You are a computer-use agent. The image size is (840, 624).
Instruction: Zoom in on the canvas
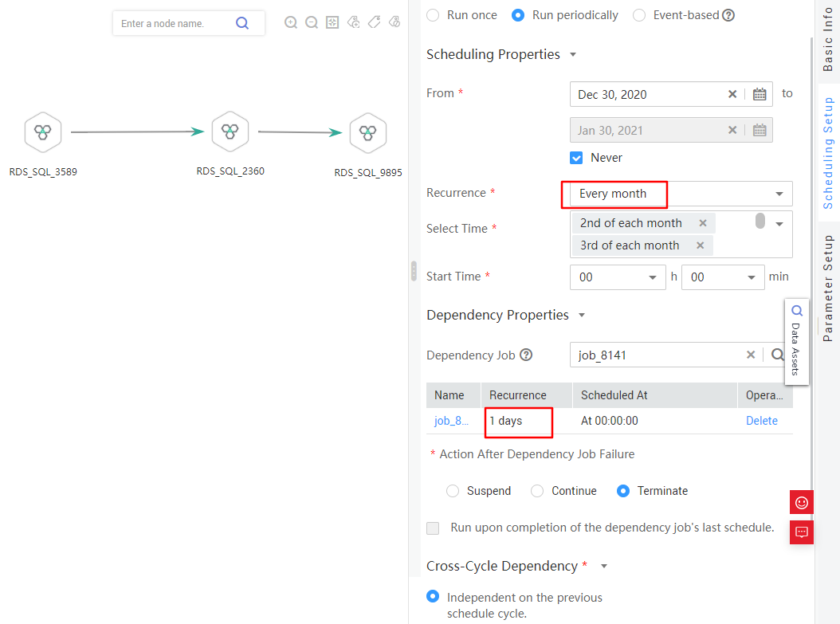291,22
